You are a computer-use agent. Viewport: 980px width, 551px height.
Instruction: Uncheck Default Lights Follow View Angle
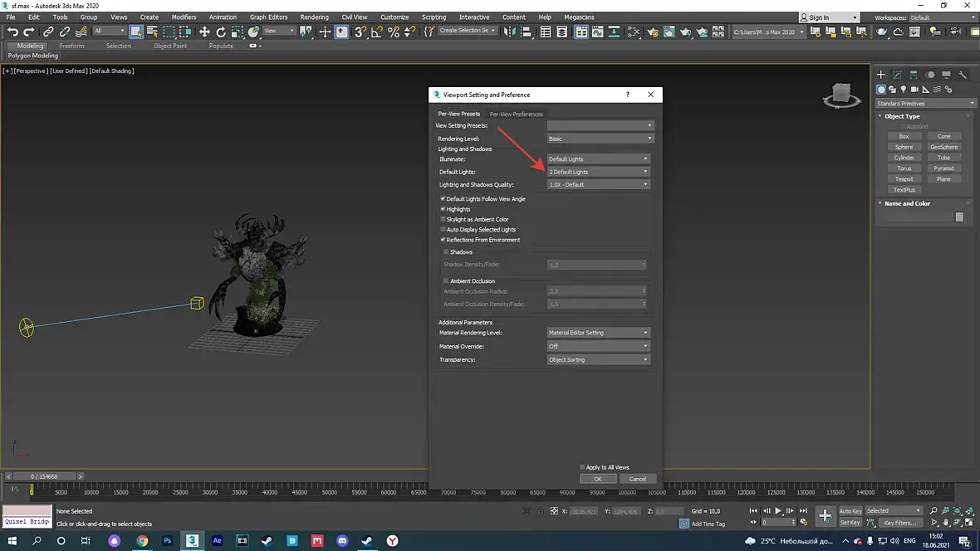pyautogui.click(x=443, y=199)
